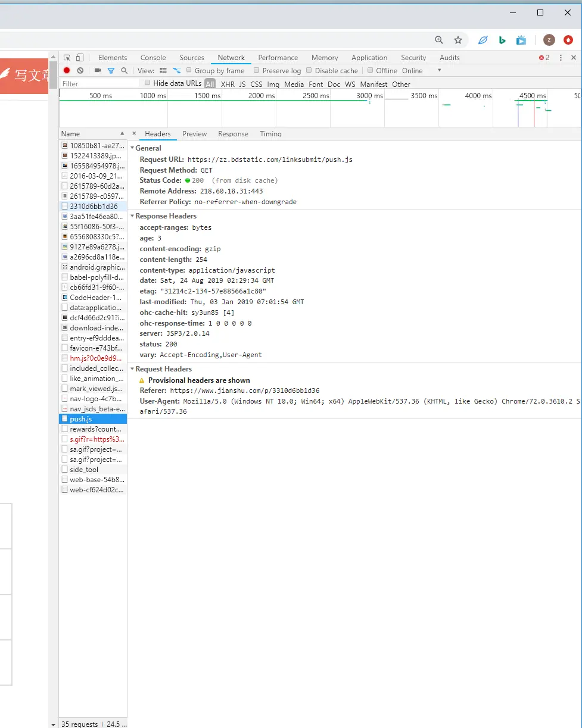Sort requests by Name column
Viewport: 582px width, 728px height.
pos(93,134)
